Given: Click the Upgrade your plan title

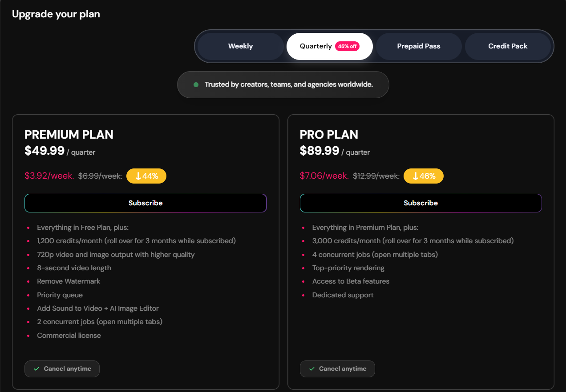Looking at the screenshot, I should tap(56, 14).
